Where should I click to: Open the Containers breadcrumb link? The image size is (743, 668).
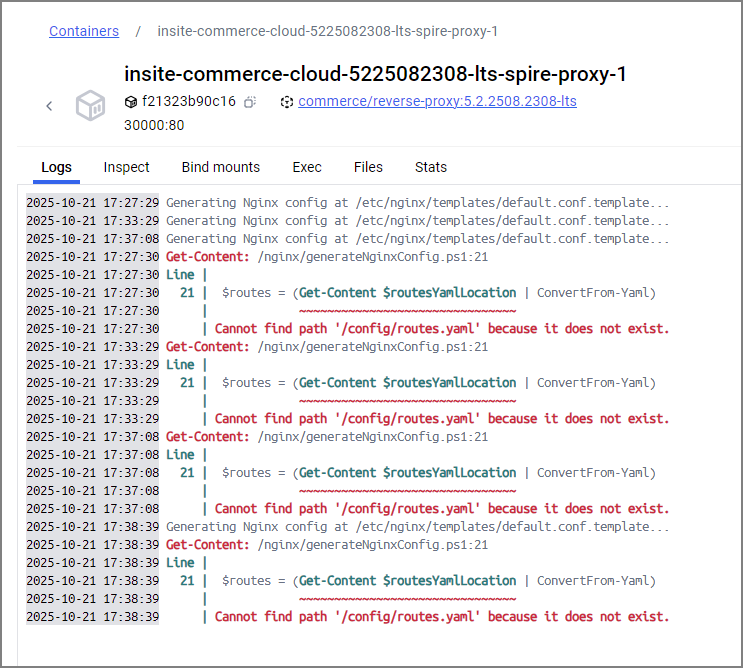(84, 31)
